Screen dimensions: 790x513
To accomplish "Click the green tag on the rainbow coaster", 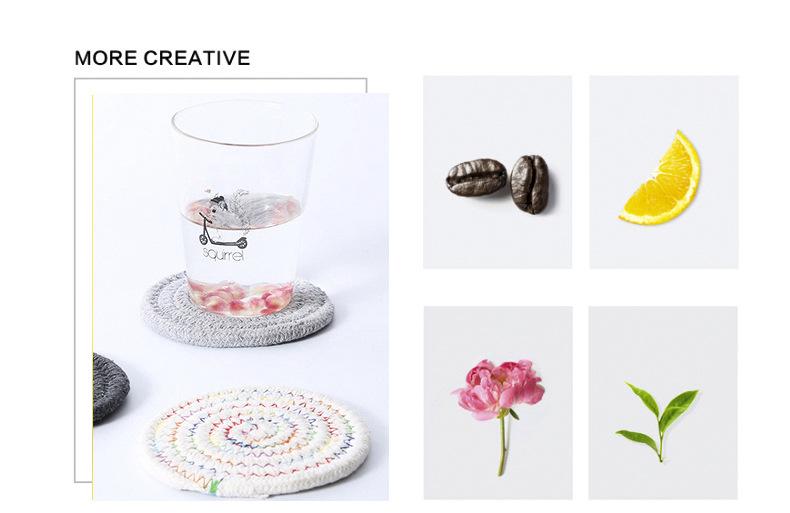I will click(x=215, y=486).
